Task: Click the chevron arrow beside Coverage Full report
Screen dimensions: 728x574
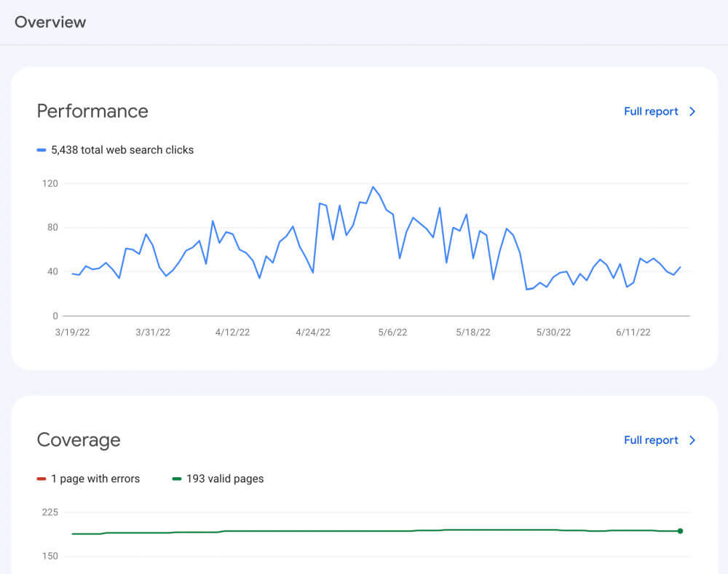Action: (x=692, y=440)
